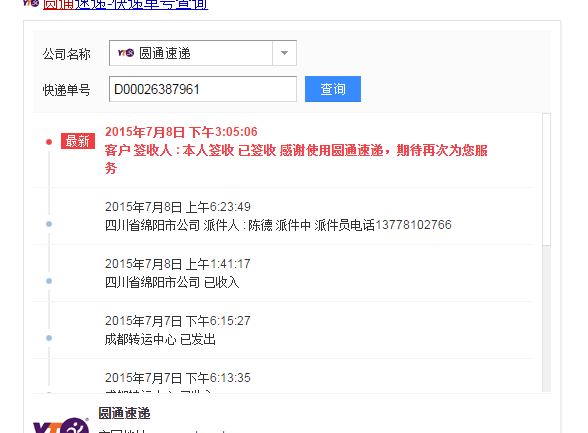
Task: Click the YTO logo inside the company dropdown
Action: point(126,53)
